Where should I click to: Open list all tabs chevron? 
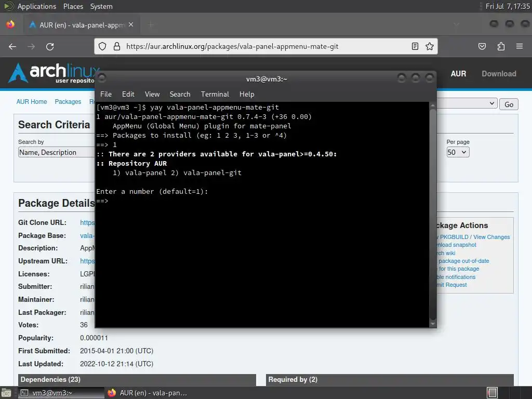457,24
